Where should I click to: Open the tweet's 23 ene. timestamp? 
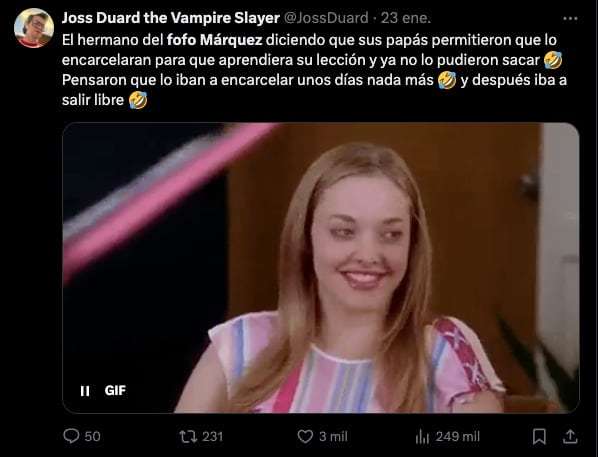click(406, 18)
